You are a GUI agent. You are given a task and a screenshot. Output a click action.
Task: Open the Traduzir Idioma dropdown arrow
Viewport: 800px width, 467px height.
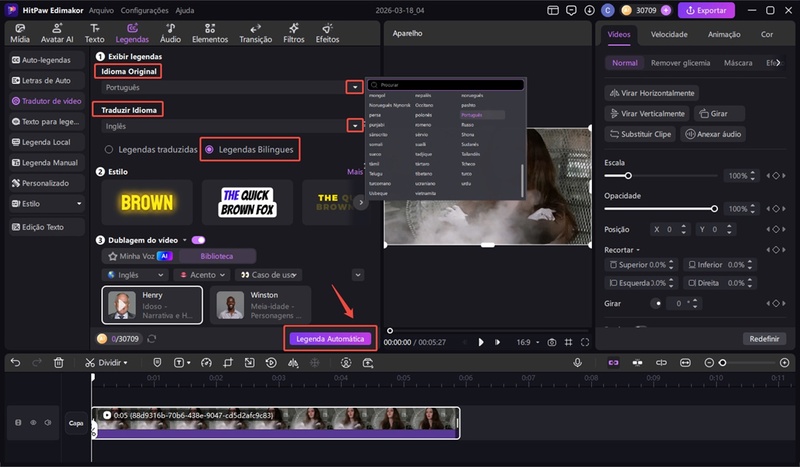354,126
